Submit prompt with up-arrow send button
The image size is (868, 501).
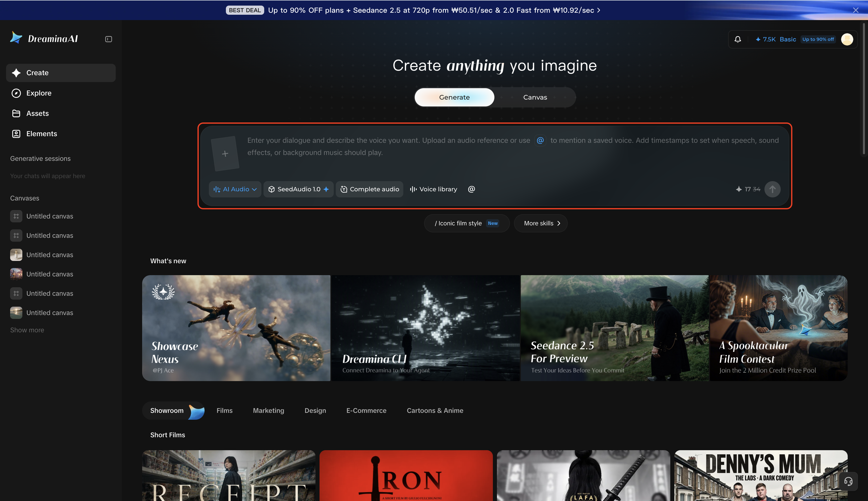772,189
